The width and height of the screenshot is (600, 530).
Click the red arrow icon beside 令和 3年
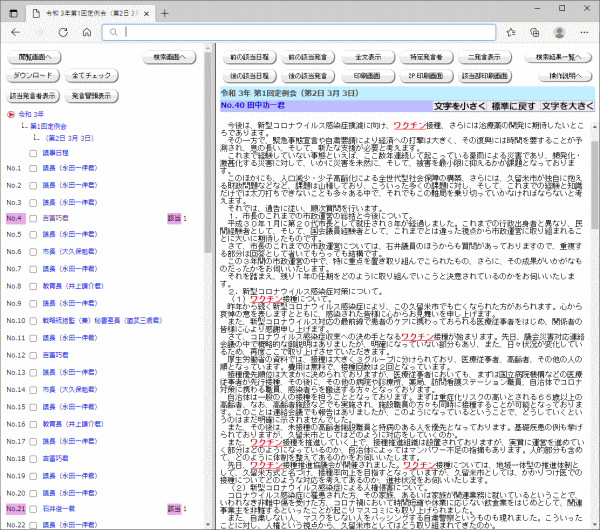[11, 114]
